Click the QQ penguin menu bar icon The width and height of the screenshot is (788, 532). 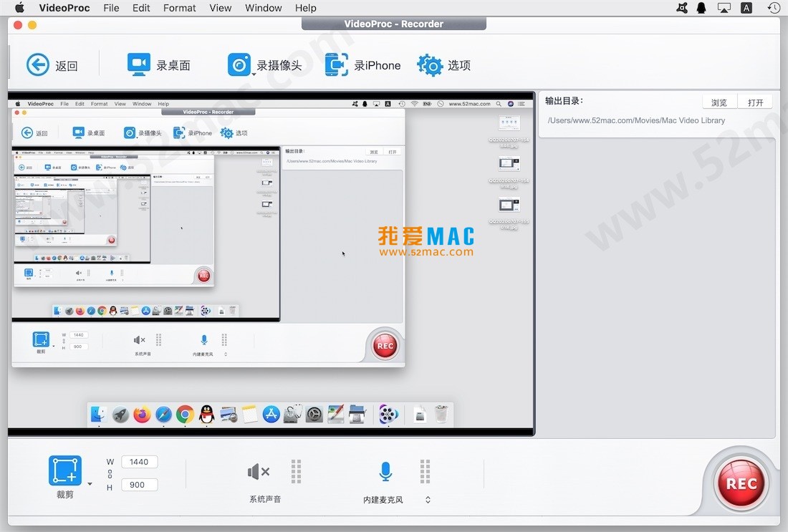[701, 8]
